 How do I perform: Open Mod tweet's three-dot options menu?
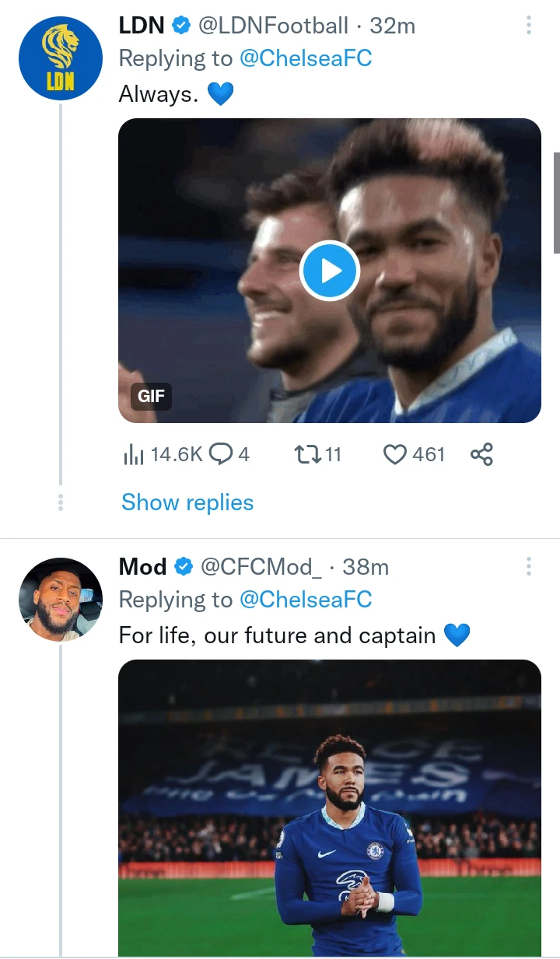pyautogui.click(x=529, y=567)
